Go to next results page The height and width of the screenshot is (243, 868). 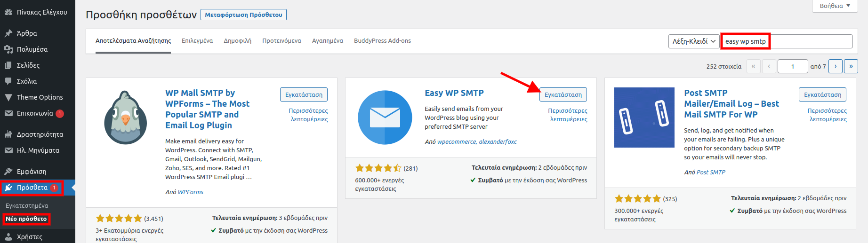pyautogui.click(x=836, y=66)
